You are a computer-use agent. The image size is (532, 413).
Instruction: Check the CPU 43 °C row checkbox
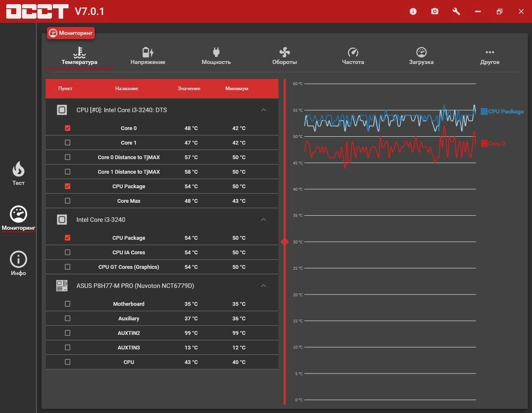tap(68, 362)
